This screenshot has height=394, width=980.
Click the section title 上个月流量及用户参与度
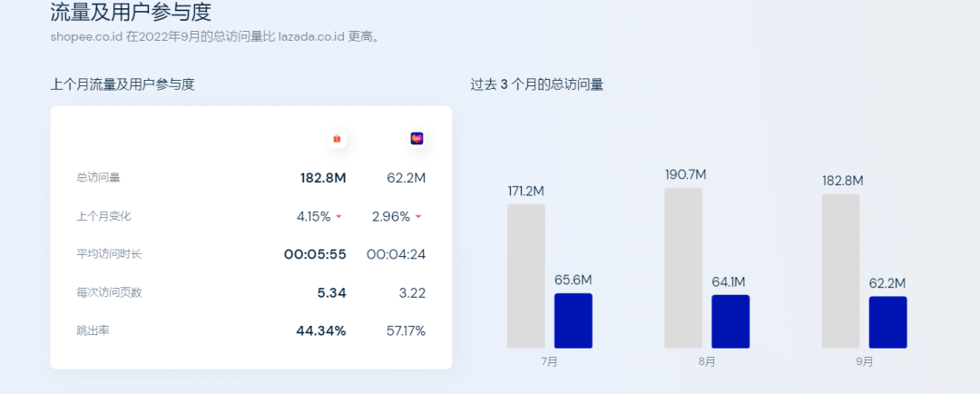(122, 84)
